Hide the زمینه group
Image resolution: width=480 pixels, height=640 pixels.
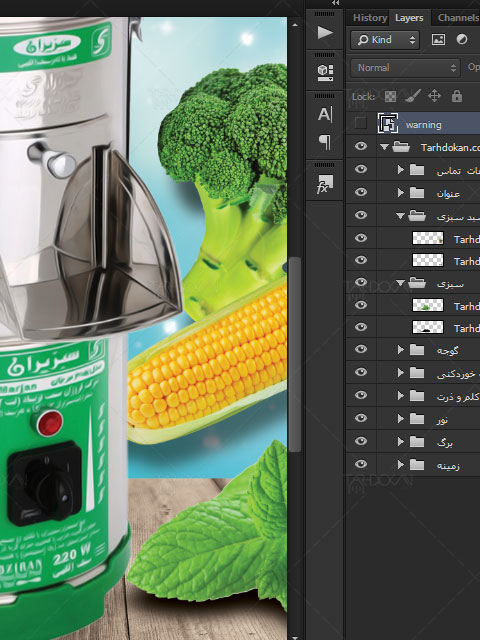(x=361, y=464)
